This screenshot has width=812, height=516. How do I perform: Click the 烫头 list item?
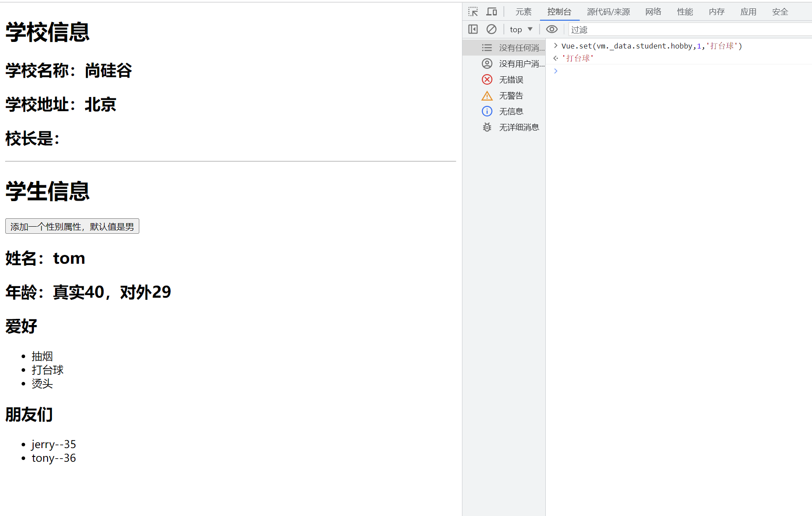click(x=42, y=384)
